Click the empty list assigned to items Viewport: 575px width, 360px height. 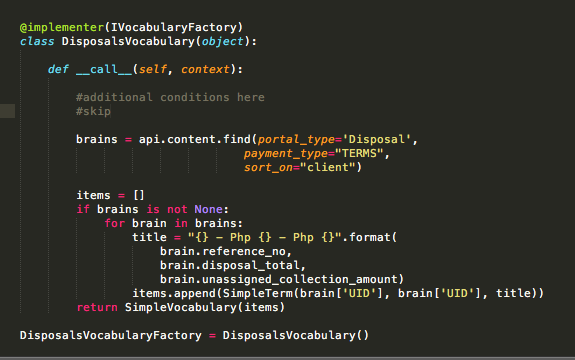139,195
